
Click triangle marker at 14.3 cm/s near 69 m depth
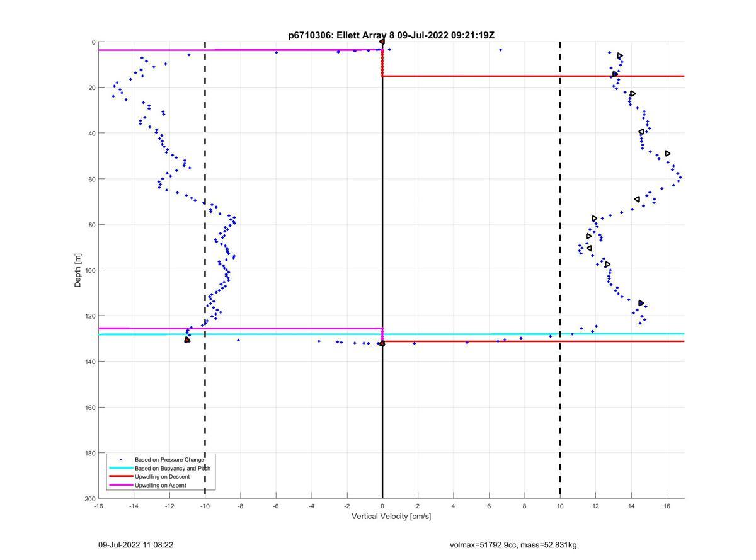point(637,199)
